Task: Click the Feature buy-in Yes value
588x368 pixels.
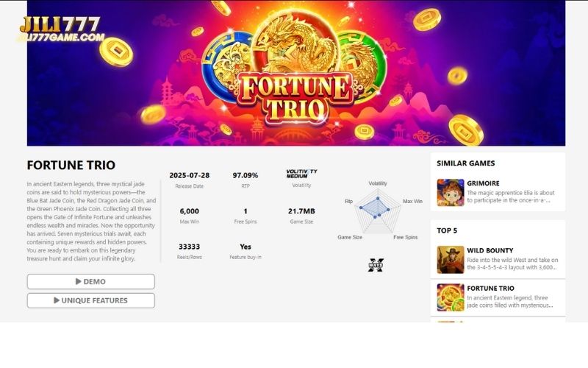Action: (245, 247)
